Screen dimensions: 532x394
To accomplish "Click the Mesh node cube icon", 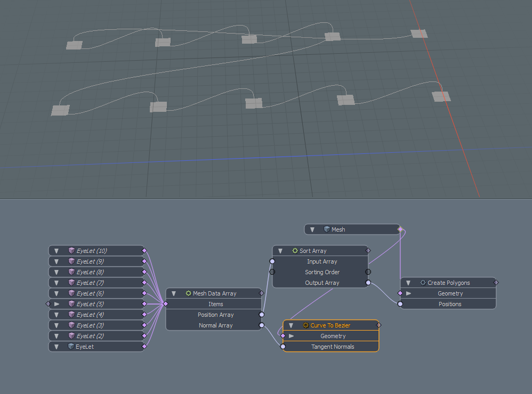I will [x=327, y=229].
